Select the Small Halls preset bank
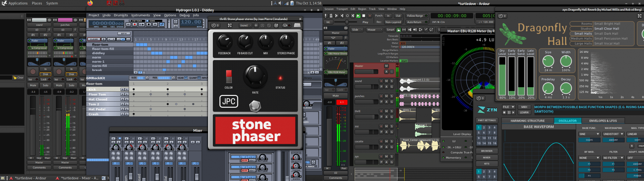The height and width of the screenshot is (181, 644). point(583,33)
